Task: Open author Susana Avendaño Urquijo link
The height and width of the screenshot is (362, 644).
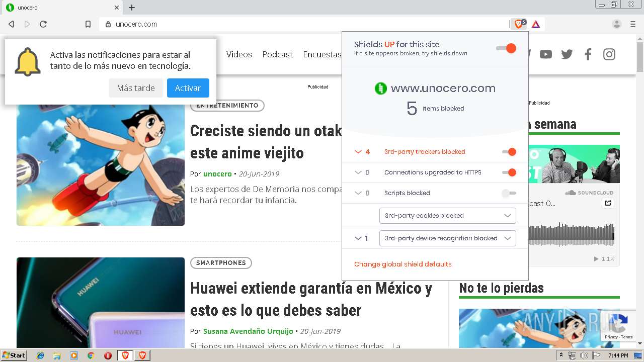Action: [x=248, y=331]
